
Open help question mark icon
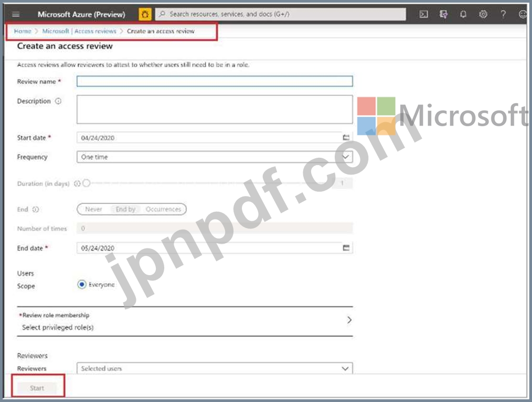click(503, 14)
